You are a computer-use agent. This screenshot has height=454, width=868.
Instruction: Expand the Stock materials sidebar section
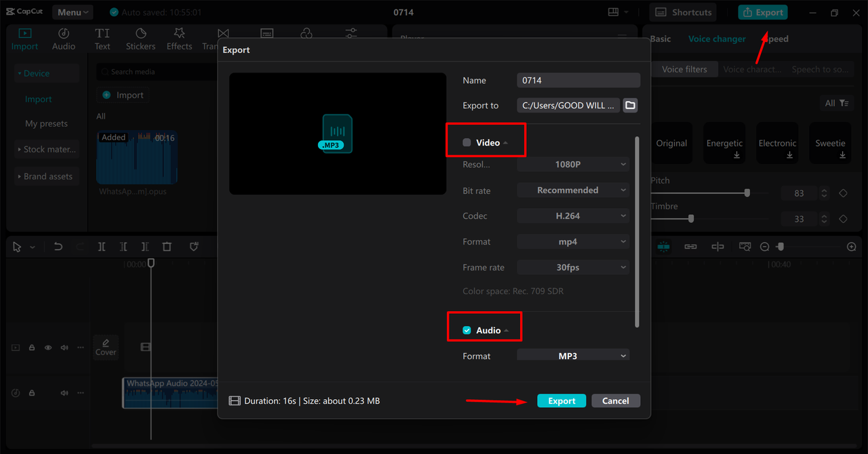pyautogui.click(x=47, y=149)
